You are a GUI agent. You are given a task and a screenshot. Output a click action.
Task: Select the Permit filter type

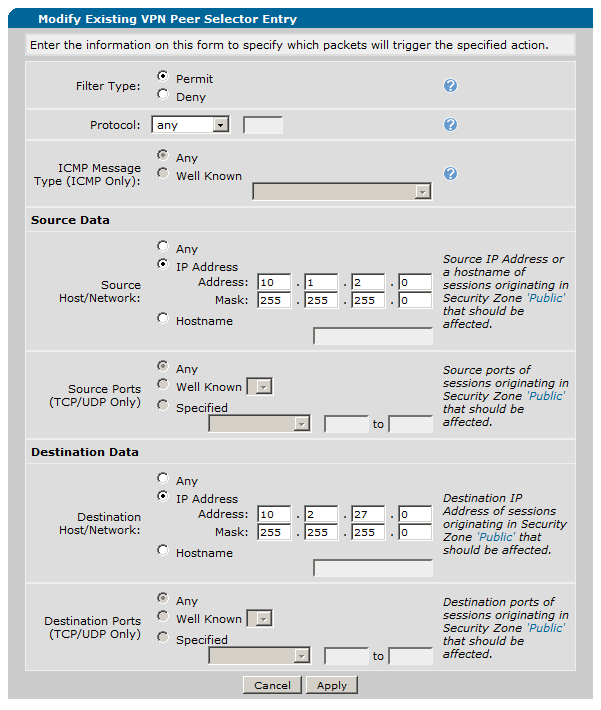(x=163, y=77)
